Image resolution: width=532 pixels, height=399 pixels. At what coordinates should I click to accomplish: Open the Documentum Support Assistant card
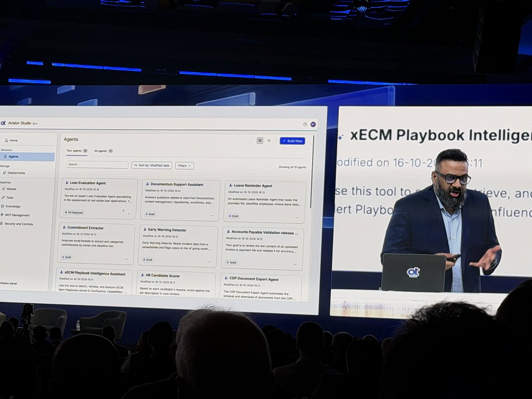pos(180,200)
